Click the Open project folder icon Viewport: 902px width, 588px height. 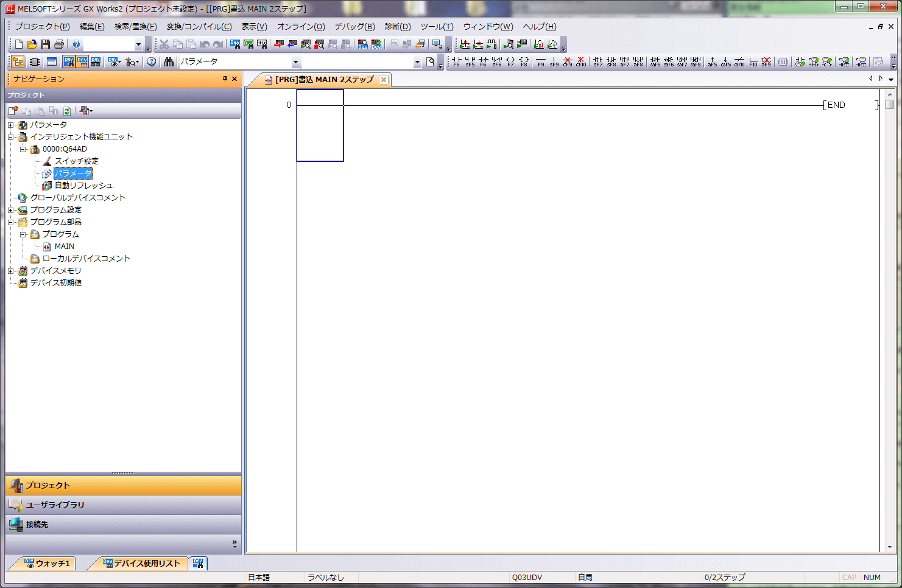pos(32,44)
